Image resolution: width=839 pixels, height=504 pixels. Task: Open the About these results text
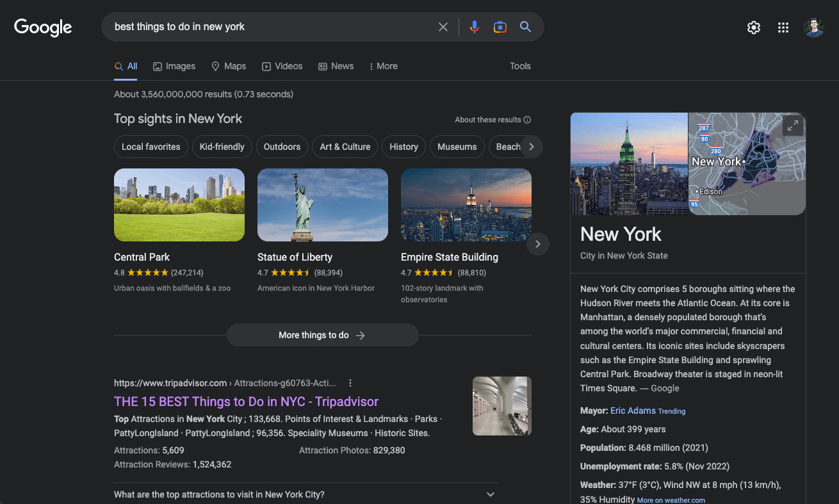488,120
